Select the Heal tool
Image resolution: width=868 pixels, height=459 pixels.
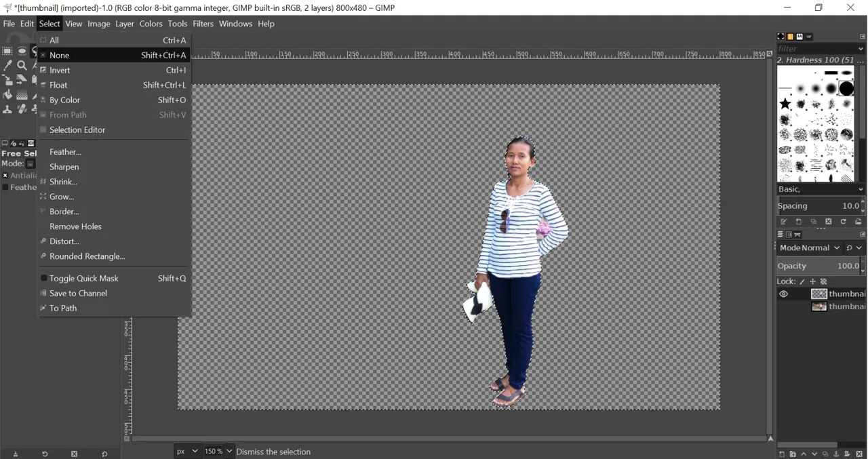(x=22, y=109)
